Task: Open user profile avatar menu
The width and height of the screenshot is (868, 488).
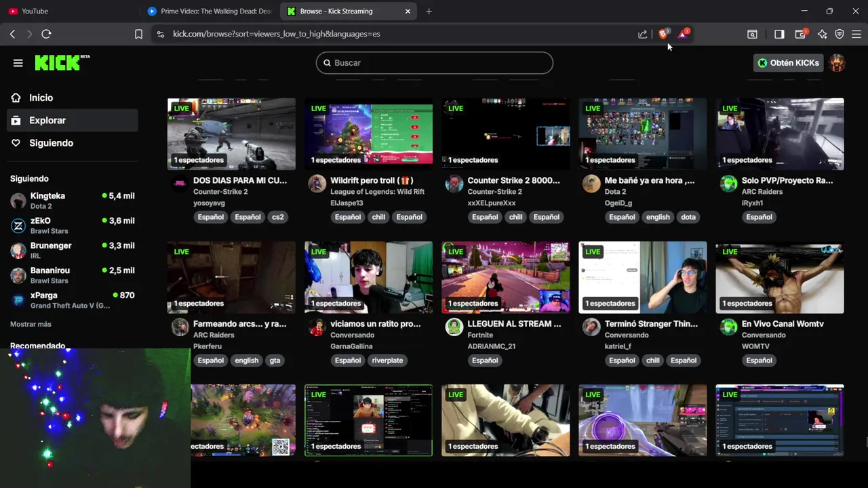Action: click(837, 63)
